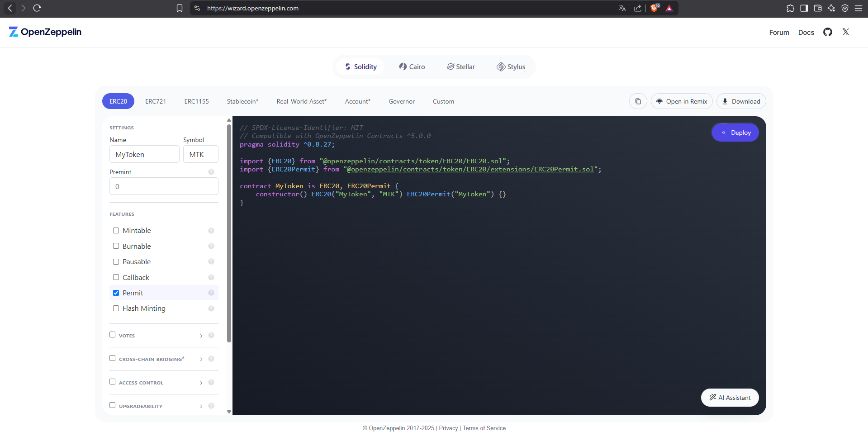Switch to the Cairo language tab

(x=412, y=66)
